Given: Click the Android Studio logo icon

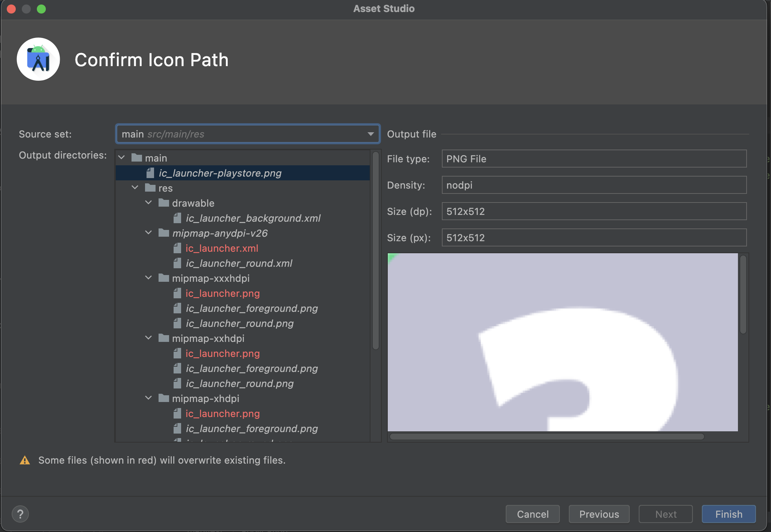Looking at the screenshot, I should coord(38,59).
